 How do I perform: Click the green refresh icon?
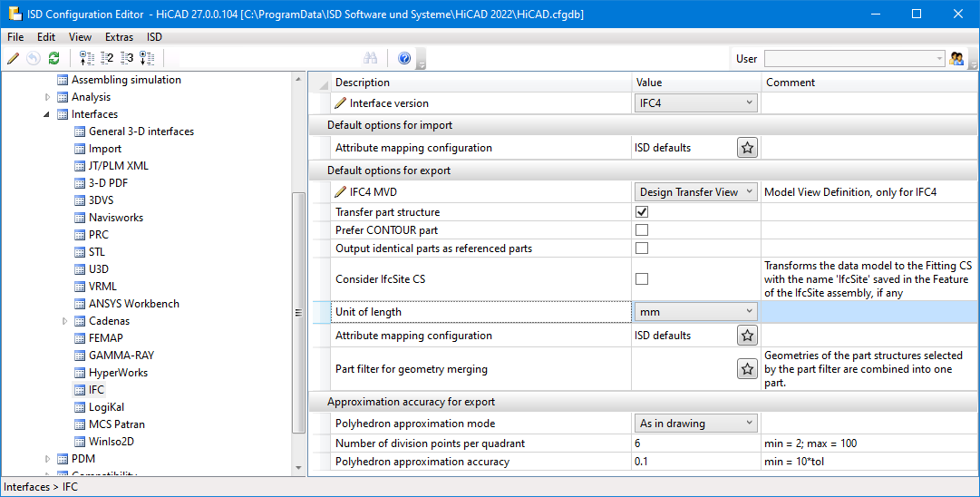53,58
